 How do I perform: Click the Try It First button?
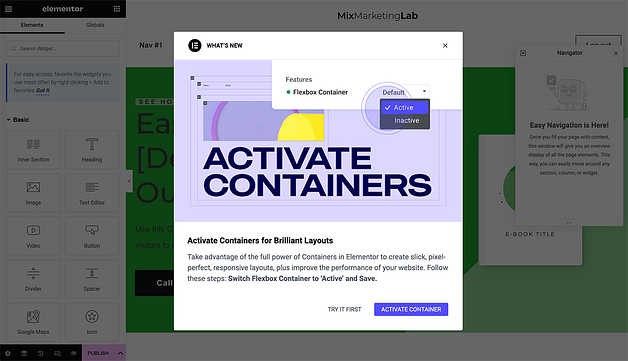click(x=344, y=309)
